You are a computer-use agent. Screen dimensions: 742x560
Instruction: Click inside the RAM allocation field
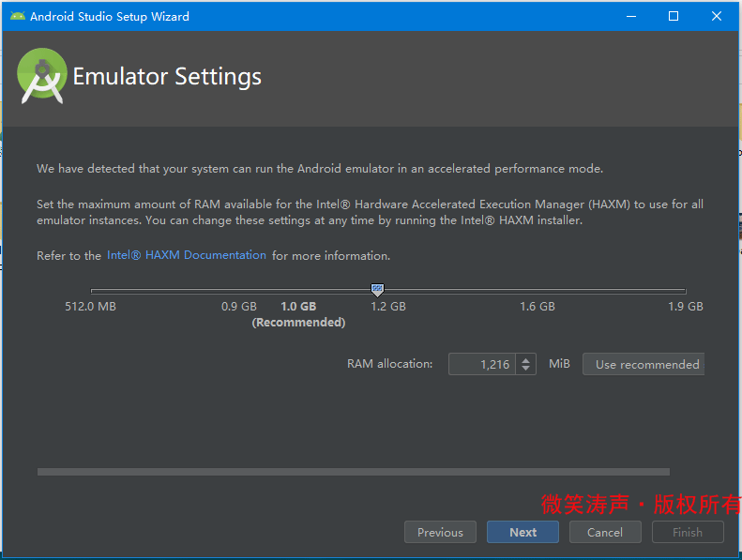click(x=482, y=364)
